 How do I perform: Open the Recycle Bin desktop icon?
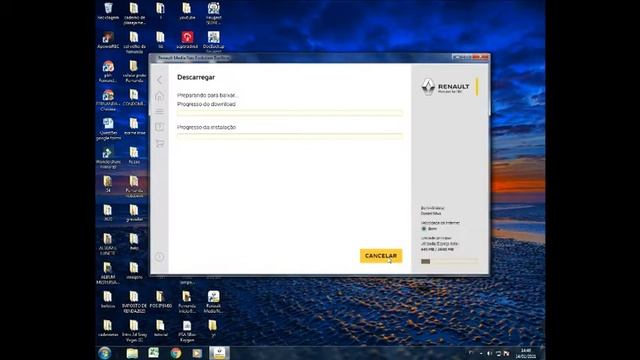click(x=108, y=11)
